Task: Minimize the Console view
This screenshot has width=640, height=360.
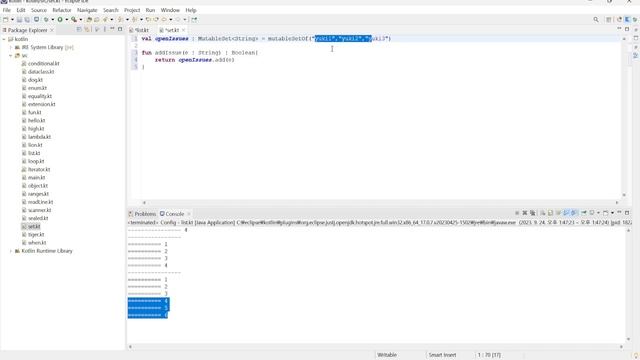Action: [619, 212]
